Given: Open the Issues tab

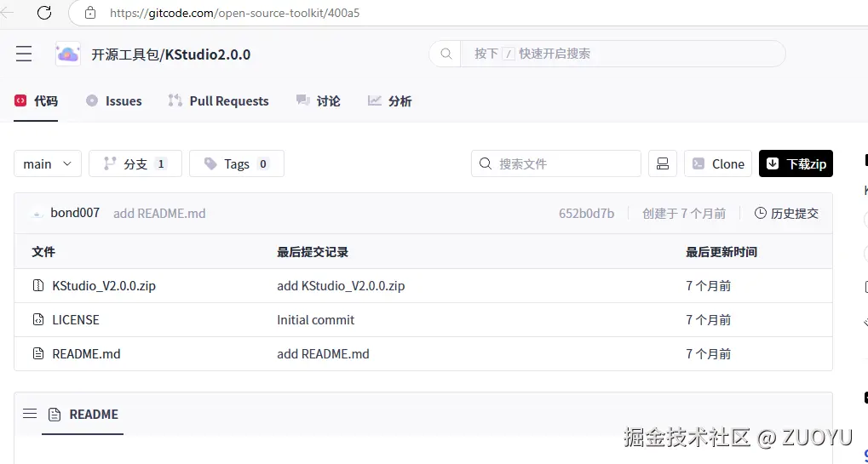Looking at the screenshot, I should [x=114, y=101].
